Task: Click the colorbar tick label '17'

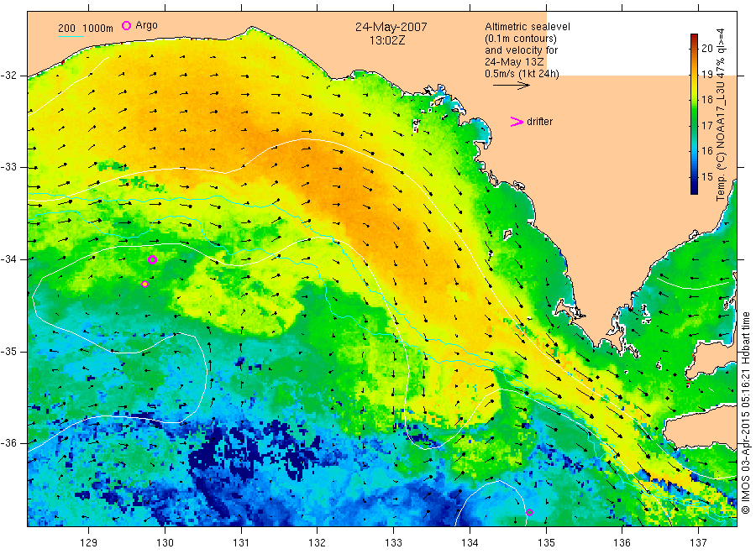Action: (706, 125)
